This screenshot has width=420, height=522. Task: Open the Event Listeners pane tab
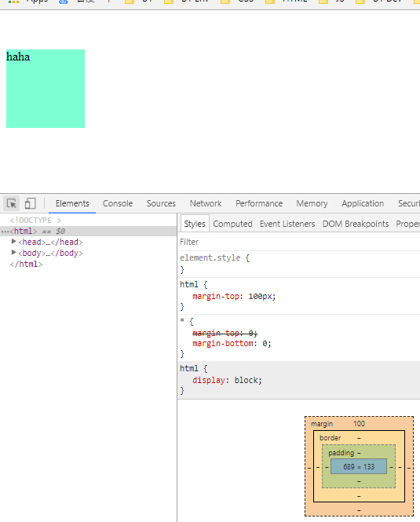[287, 224]
